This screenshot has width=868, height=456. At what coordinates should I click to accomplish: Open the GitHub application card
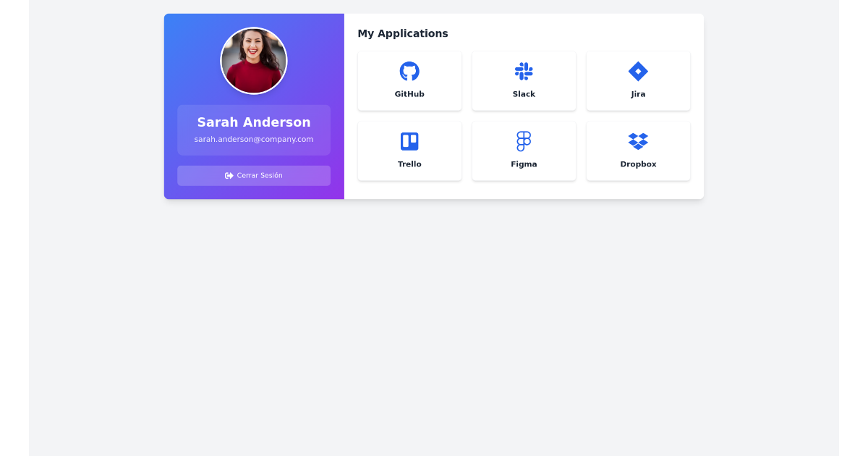tap(409, 80)
